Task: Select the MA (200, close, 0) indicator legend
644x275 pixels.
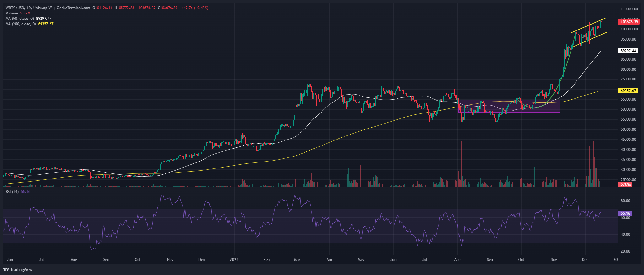Action: click(30, 24)
